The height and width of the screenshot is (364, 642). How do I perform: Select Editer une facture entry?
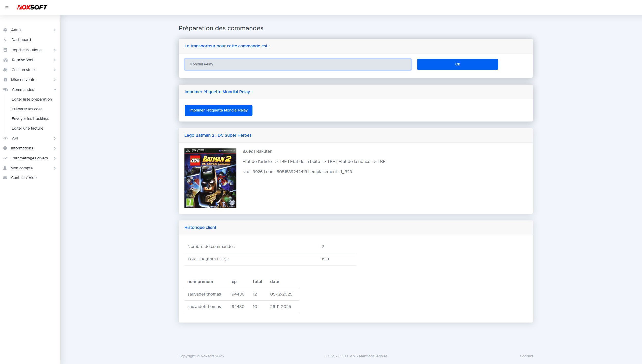click(28, 128)
